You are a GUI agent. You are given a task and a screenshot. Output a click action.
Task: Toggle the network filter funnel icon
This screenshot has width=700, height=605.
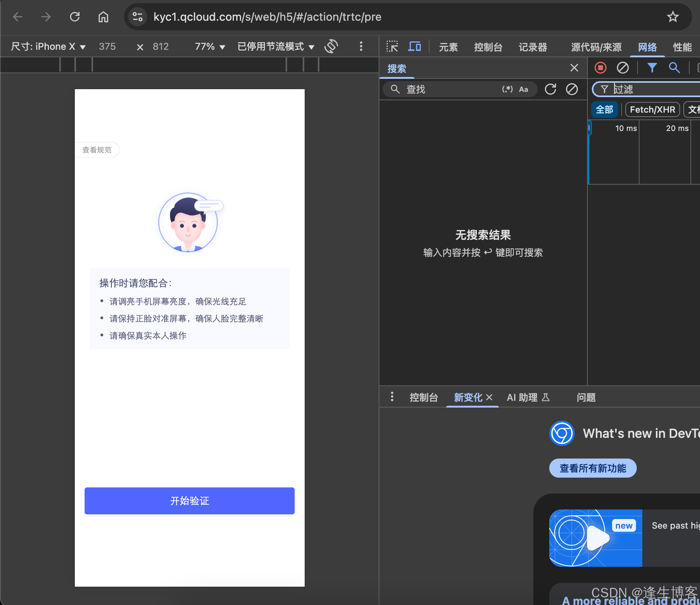point(652,68)
